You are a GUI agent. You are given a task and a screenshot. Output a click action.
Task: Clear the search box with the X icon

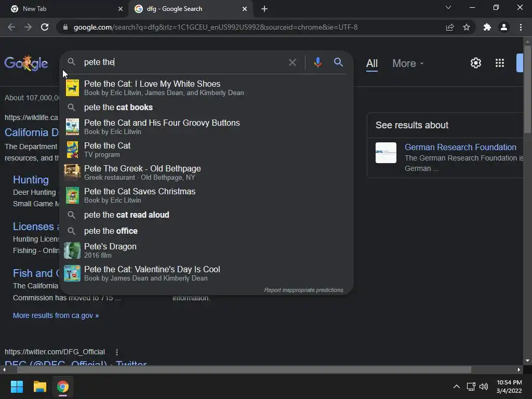[292, 62]
